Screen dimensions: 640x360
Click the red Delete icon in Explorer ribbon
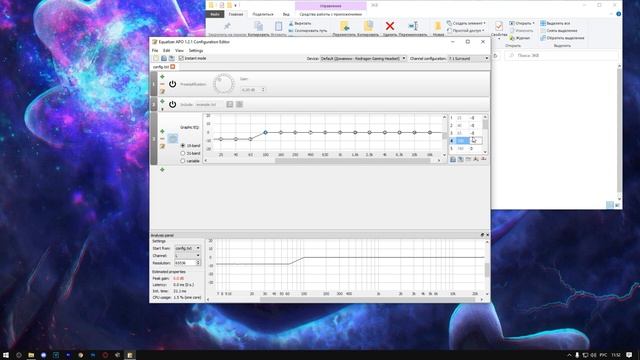click(x=390, y=26)
